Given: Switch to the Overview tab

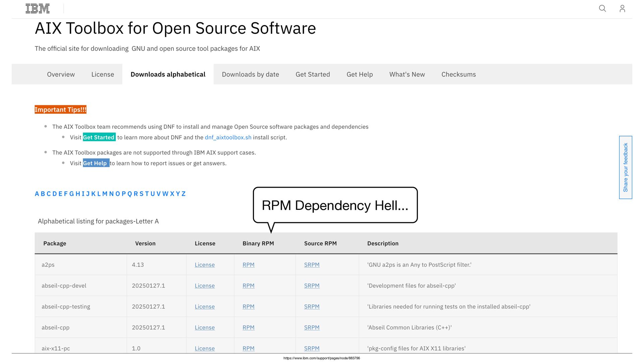Looking at the screenshot, I should (x=61, y=74).
